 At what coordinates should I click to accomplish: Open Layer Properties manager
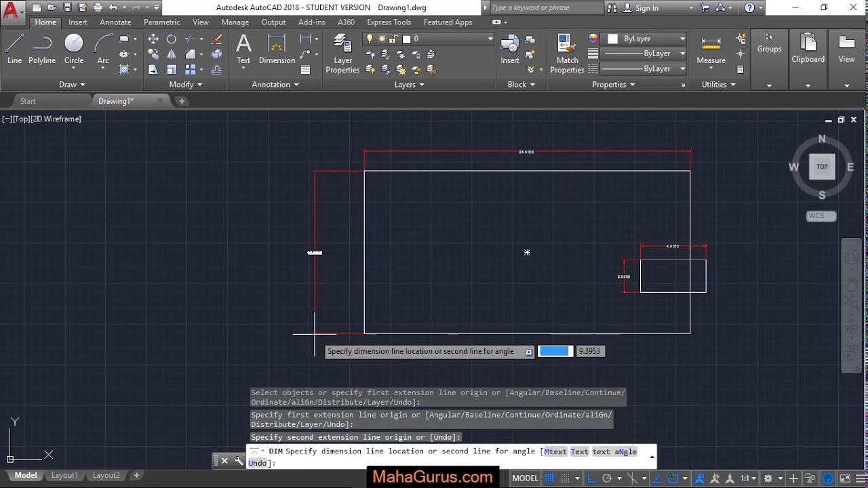tap(342, 54)
